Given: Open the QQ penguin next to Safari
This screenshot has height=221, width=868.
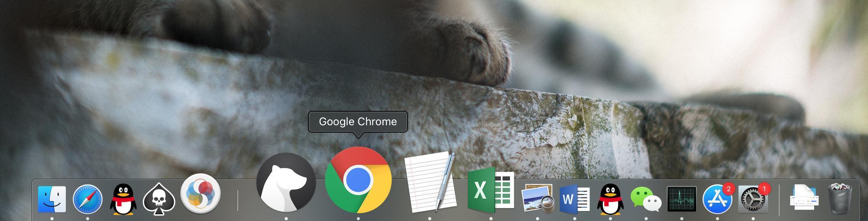Looking at the screenshot, I should pos(123,199).
